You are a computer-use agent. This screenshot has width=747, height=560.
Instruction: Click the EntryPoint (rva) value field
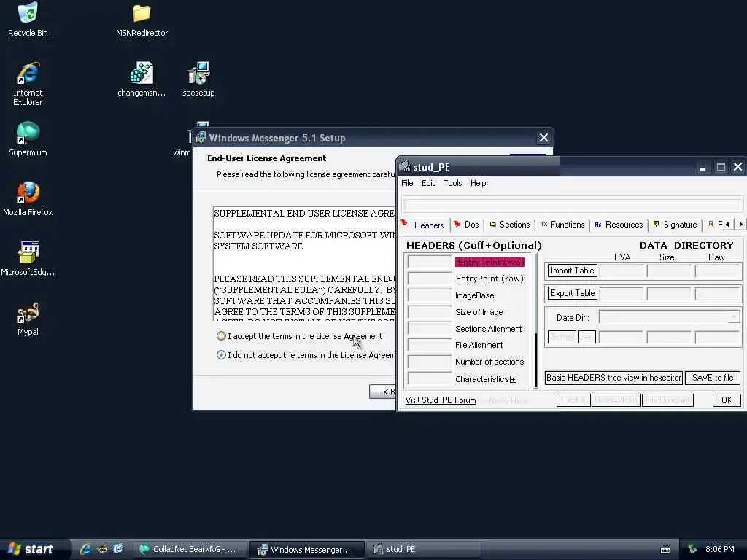point(429,262)
